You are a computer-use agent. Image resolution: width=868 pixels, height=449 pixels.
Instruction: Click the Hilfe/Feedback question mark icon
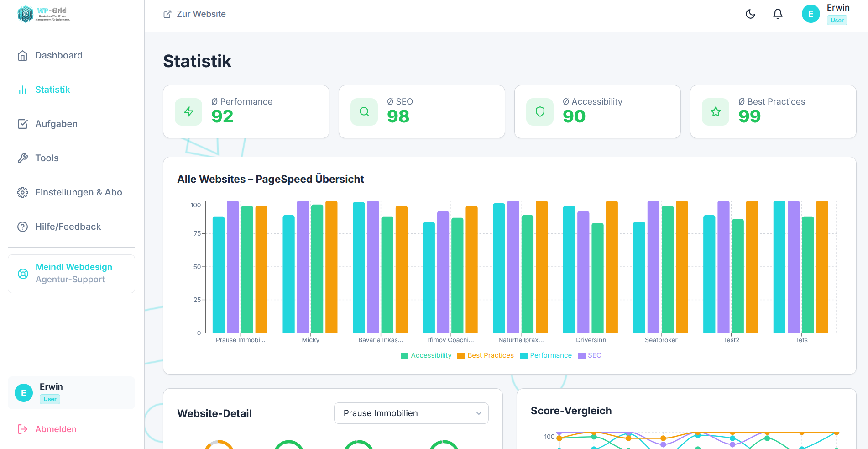pos(23,227)
